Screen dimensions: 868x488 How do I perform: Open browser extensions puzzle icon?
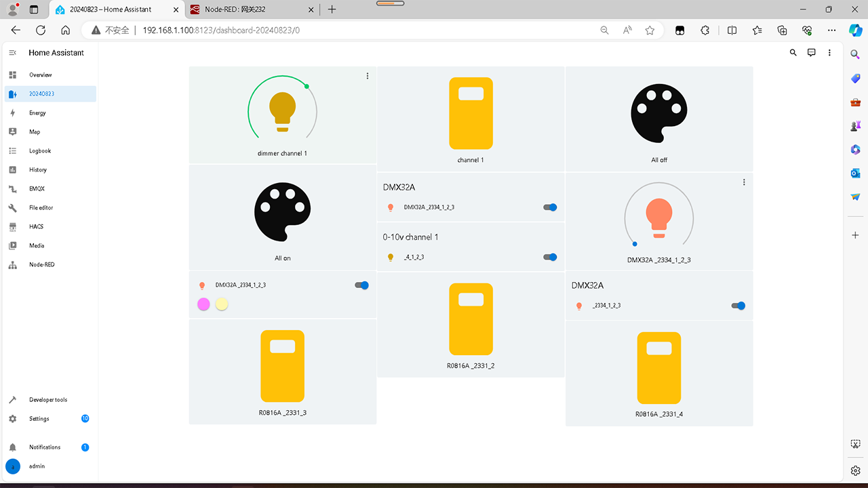(705, 30)
